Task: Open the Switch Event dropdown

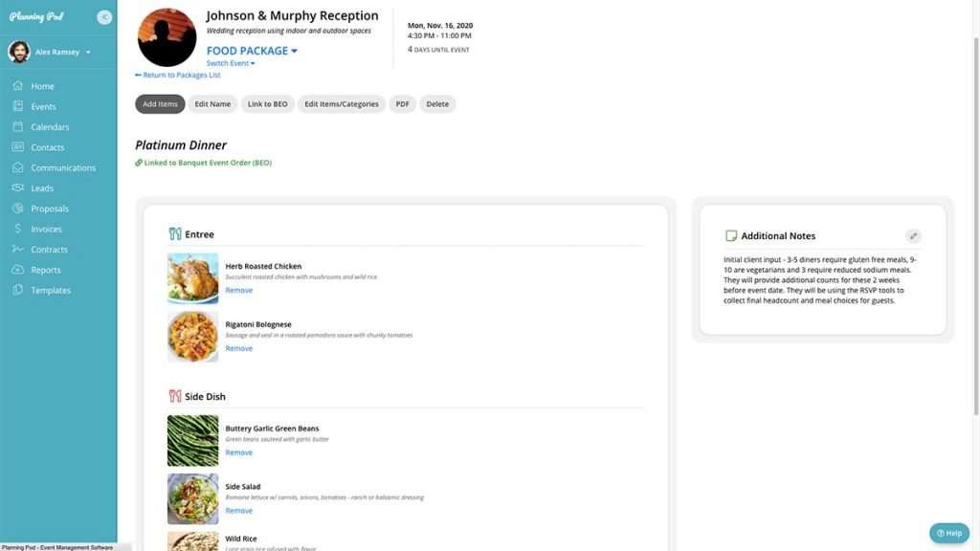Action: click(x=231, y=63)
